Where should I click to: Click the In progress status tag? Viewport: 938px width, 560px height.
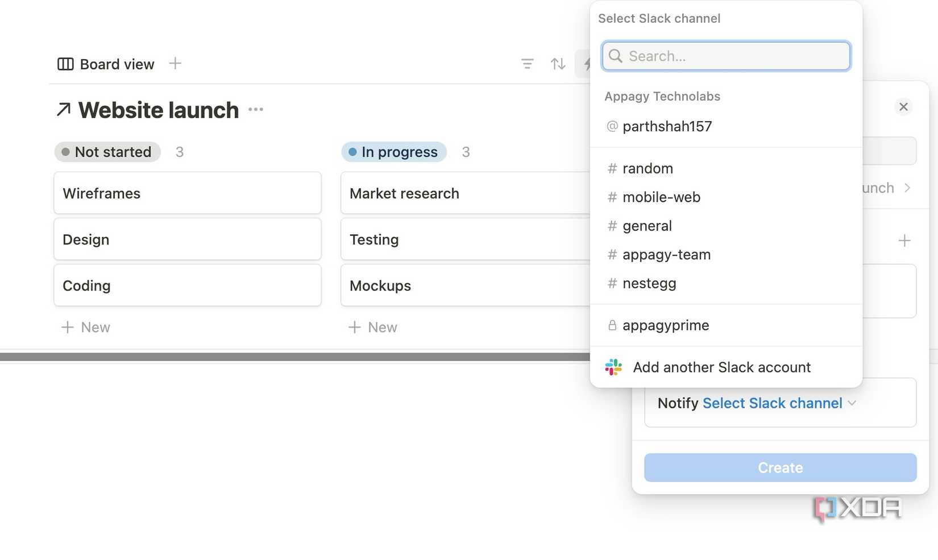point(394,152)
